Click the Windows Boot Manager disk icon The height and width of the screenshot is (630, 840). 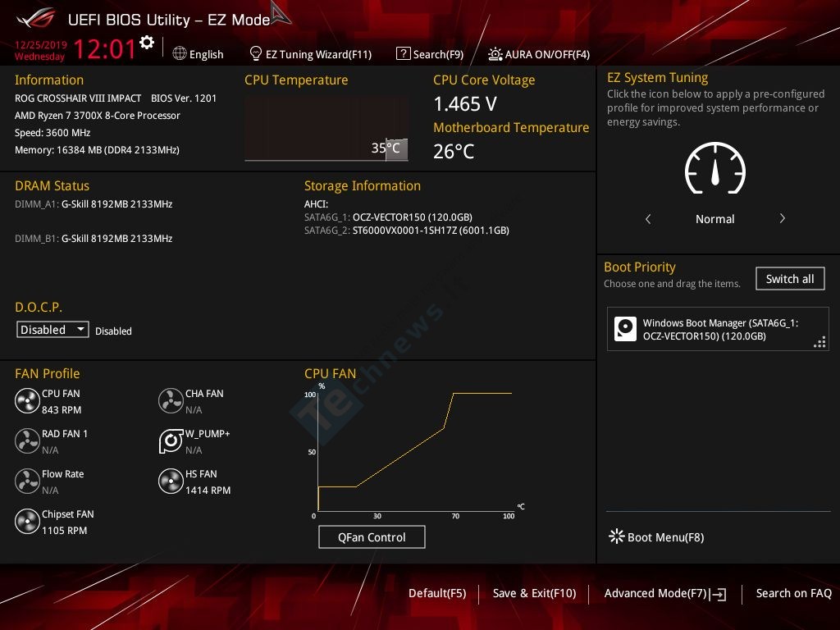pyautogui.click(x=625, y=329)
